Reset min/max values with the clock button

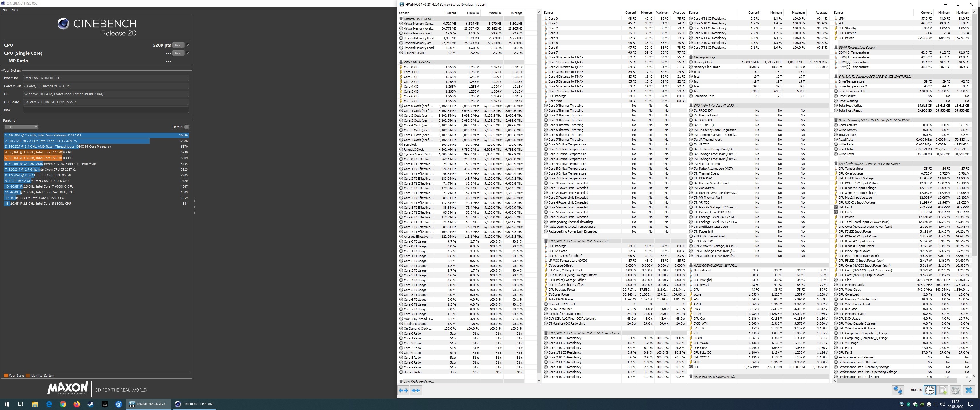point(930,390)
